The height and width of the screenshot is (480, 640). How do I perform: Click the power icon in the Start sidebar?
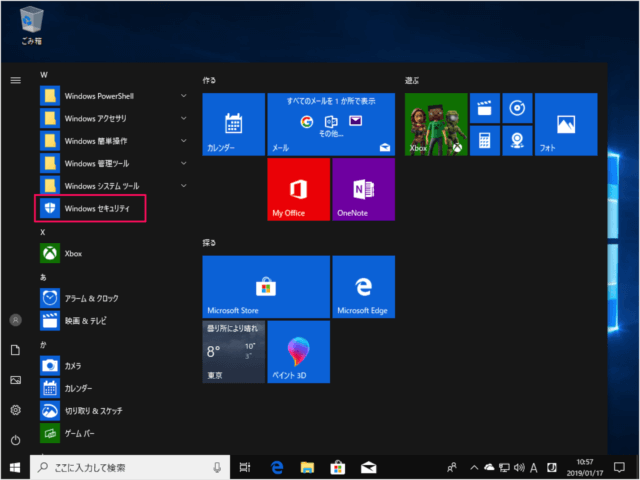pos(15,439)
